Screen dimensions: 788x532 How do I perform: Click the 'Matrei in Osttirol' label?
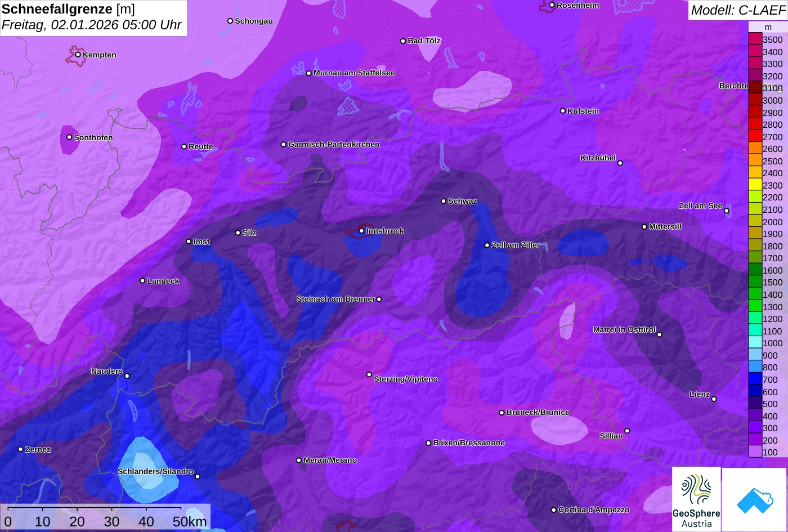(x=625, y=329)
